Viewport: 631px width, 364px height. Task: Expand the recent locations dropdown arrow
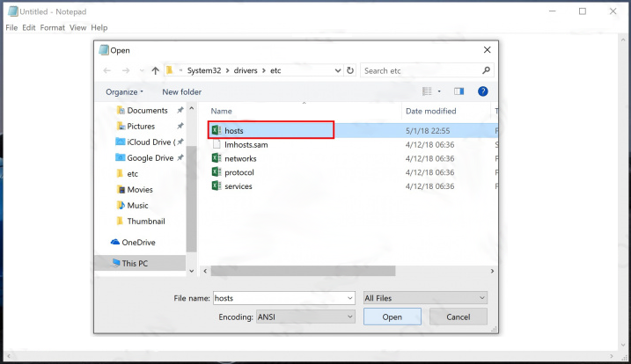[x=142, y=70]
